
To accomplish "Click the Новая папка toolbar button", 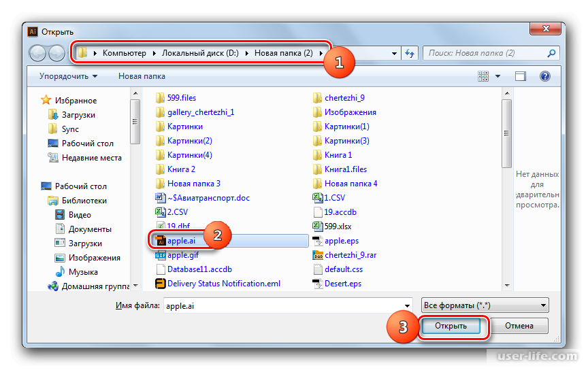I will point(142,76).
